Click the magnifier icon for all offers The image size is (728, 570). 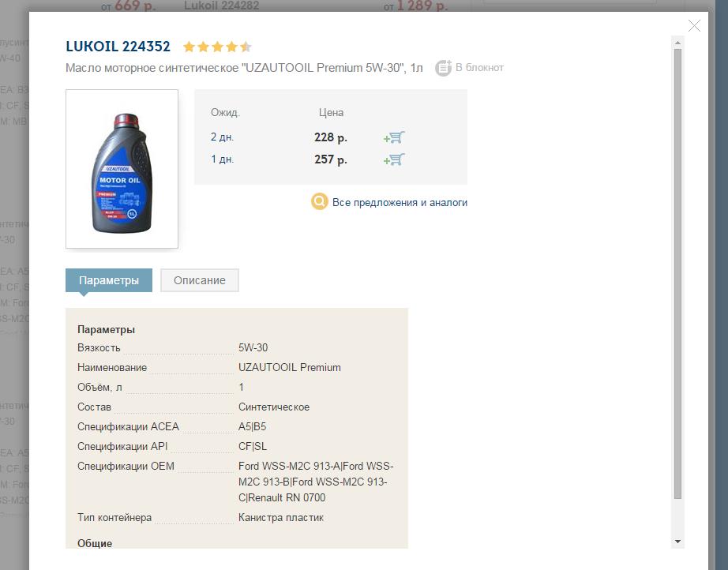[320, 201]
